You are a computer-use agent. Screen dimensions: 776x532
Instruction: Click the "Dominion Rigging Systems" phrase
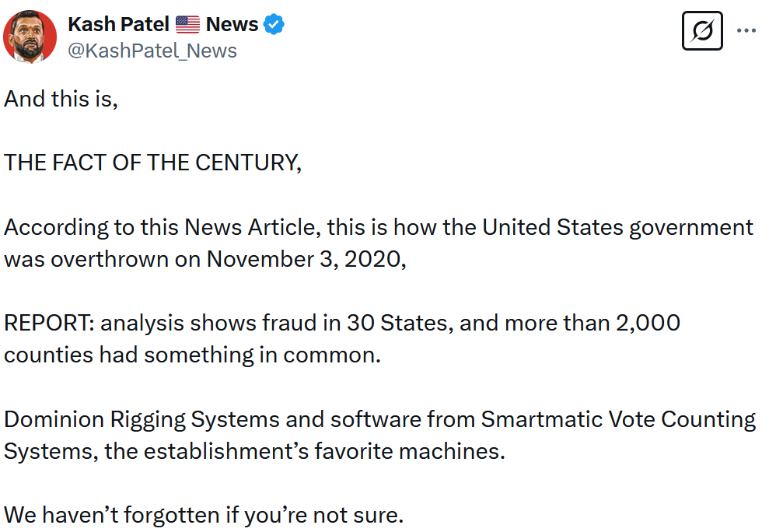pyautogui.click(x=142, y=420)
